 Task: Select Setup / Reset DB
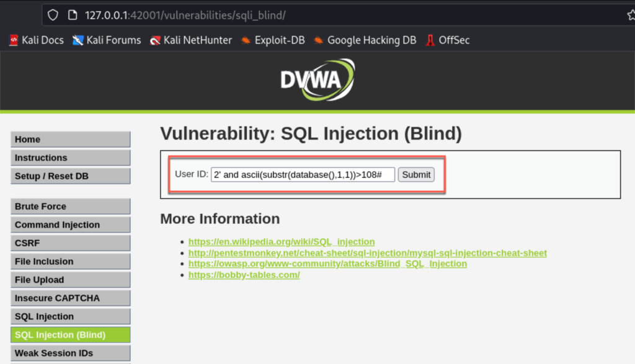[71, 176]
